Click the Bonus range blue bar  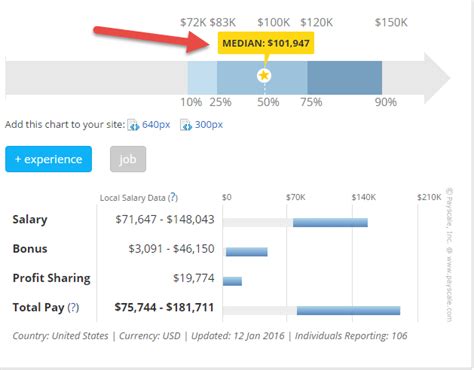[x=247, y=252]
